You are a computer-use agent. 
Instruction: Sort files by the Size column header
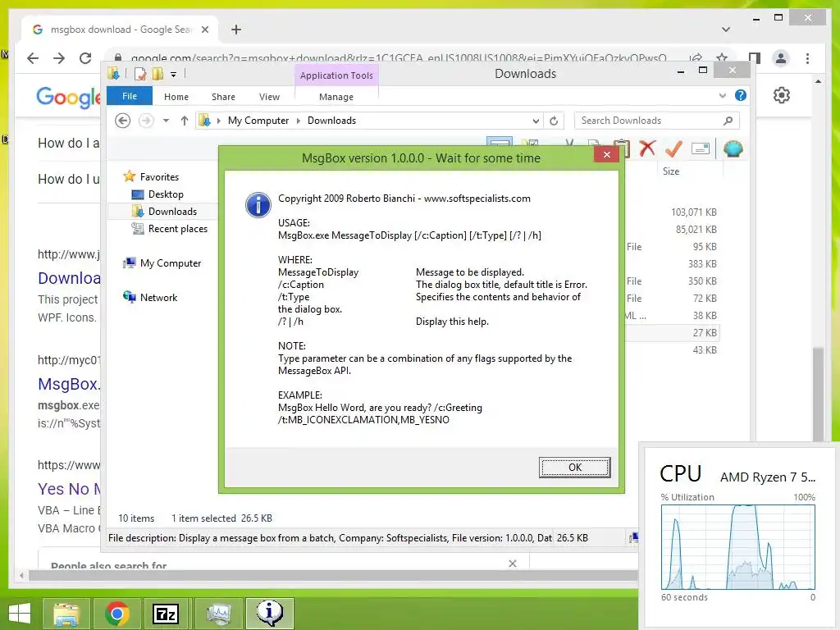(x=671, y=171)
